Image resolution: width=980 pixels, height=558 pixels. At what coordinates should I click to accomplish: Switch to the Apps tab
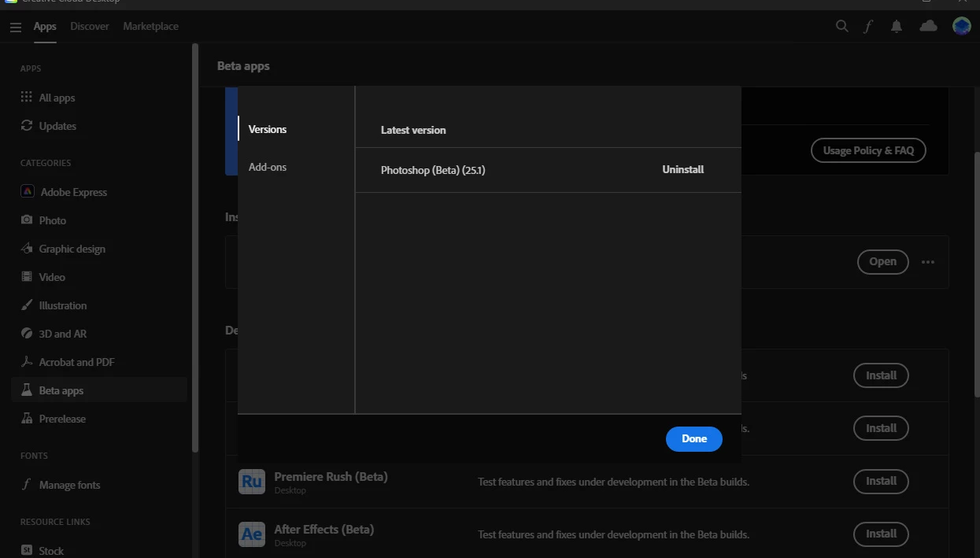pos(45,26)
